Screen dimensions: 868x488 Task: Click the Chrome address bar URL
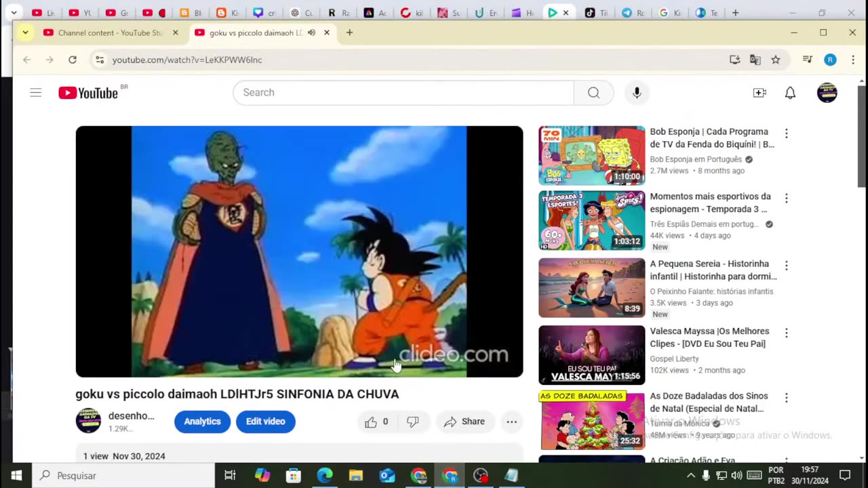(x=187, y=60)
